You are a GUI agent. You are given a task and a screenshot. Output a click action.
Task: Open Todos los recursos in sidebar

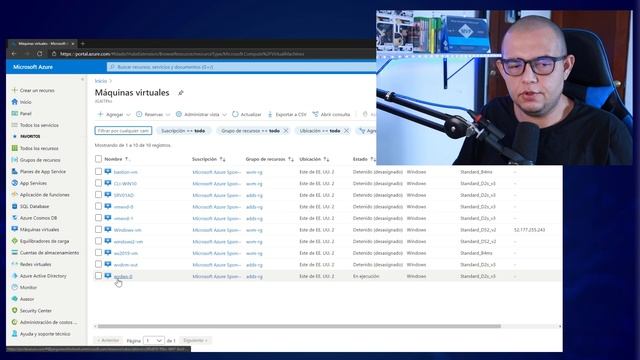(39, 148)
